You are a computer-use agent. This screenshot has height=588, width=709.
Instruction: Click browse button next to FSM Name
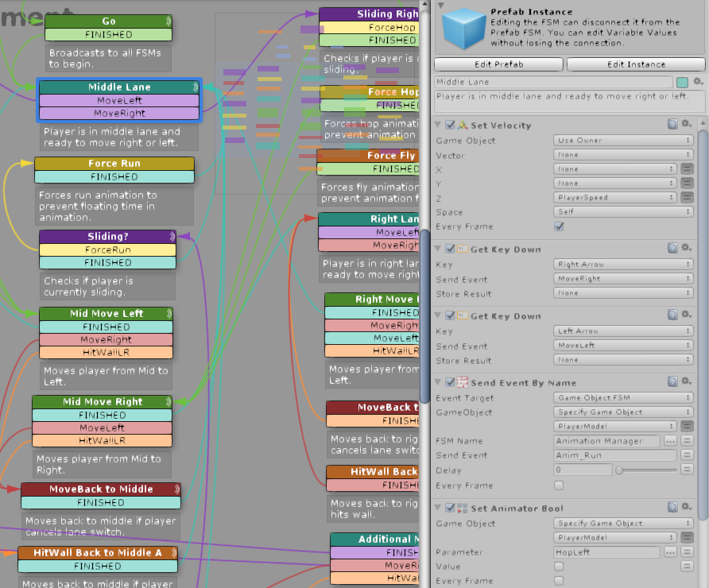click(x=670, y=441)
